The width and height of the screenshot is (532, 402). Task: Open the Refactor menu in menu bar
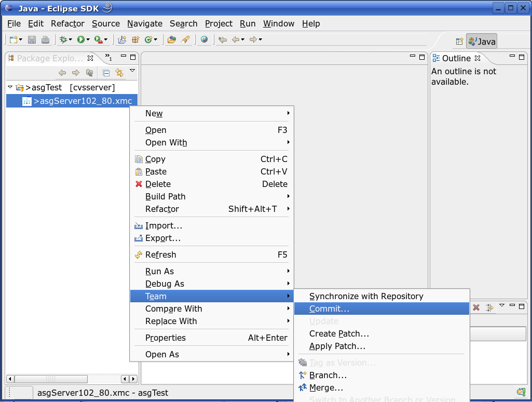67,24
